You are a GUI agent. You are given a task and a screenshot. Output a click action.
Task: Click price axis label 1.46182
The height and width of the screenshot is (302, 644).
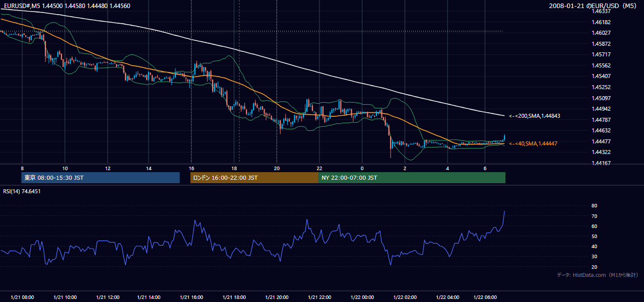(601, 22)
